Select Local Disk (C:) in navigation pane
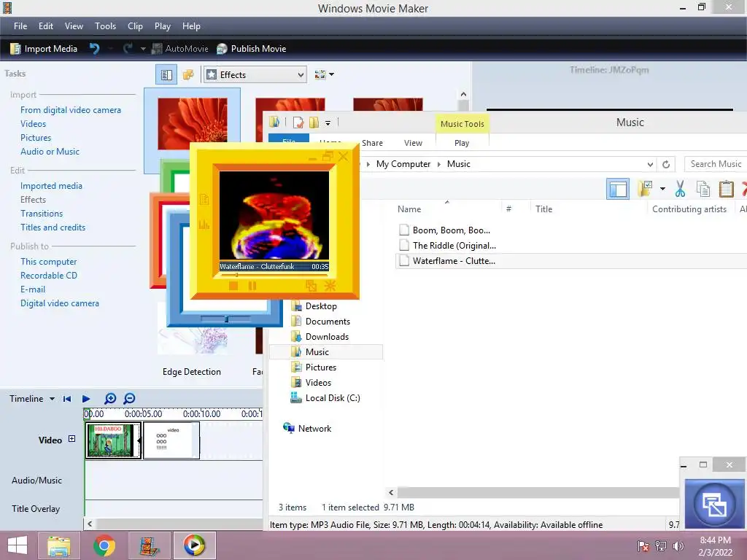Viewport: 747px width, 560px height. tap(332, 397)
